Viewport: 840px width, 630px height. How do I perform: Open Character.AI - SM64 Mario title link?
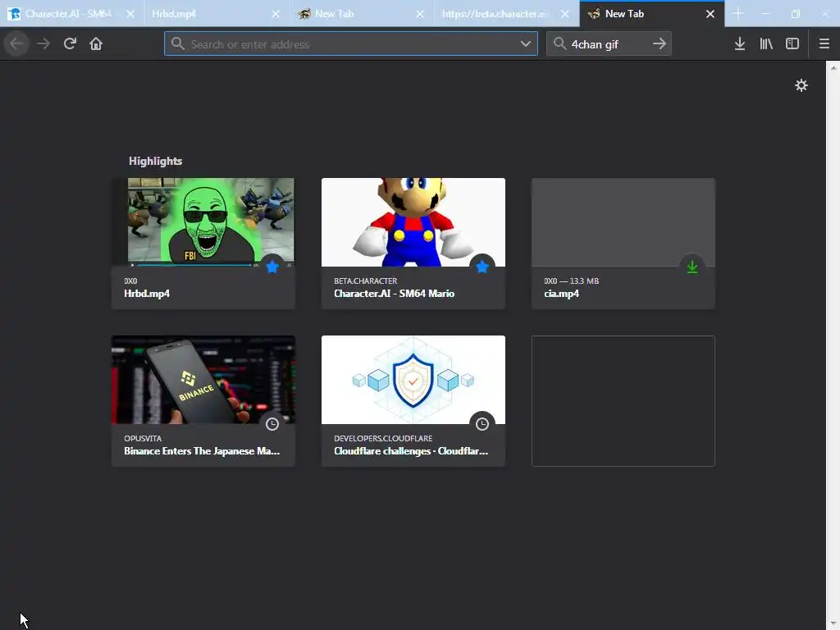(x=394, y=294)
